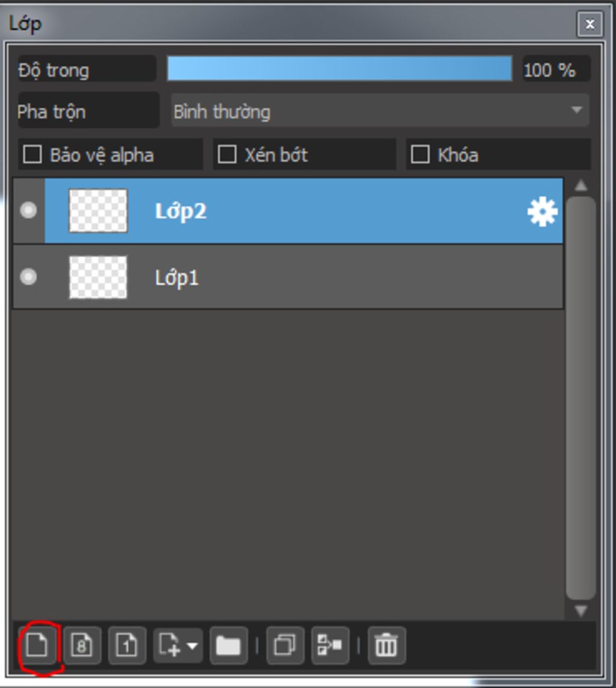Image resolution: width=616 pixels, height=688 pixels.
Task: Open the Pha trộn blend mode dropdown
Action: 380,111
